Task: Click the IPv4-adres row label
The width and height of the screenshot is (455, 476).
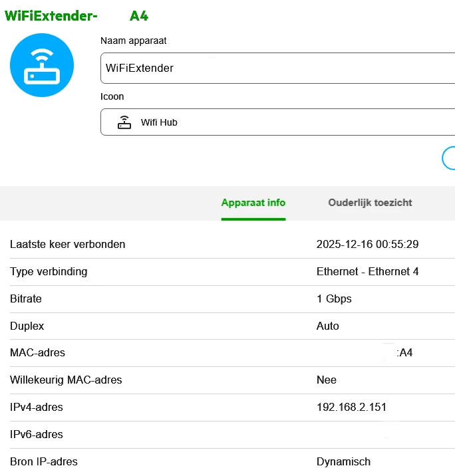Action: (x=37, y=407)
